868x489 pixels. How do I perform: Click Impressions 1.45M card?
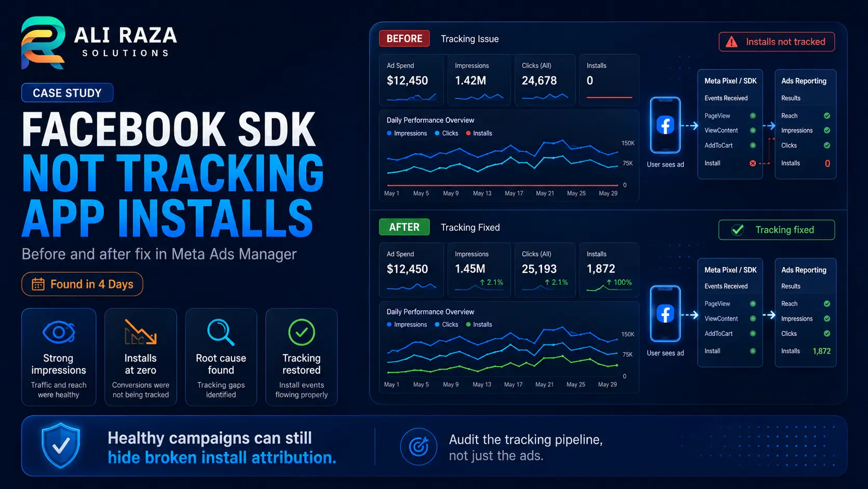[x=480, y=270]
